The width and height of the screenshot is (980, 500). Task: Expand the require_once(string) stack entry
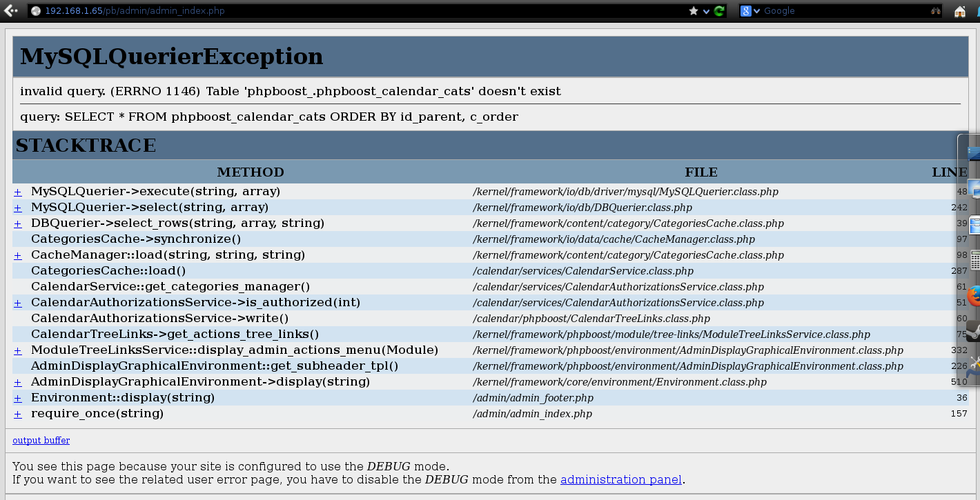click(18, 414)
